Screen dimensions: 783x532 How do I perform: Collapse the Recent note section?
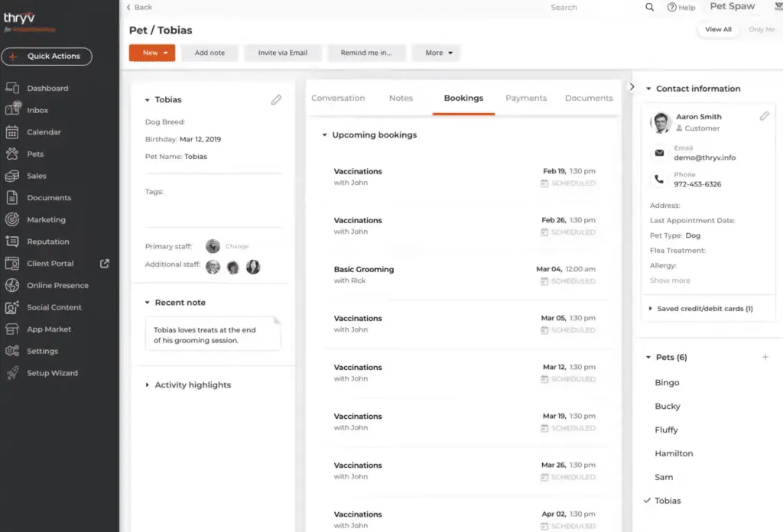point(148,303)
